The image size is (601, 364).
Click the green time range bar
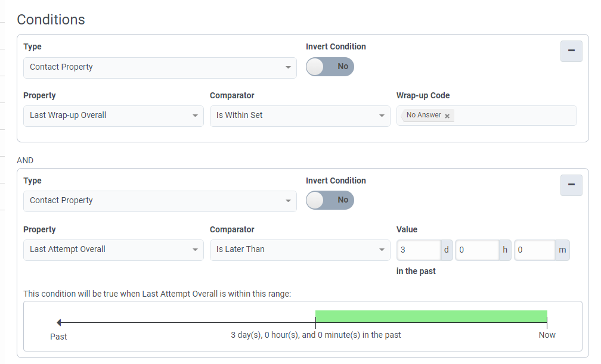point(430,316)
